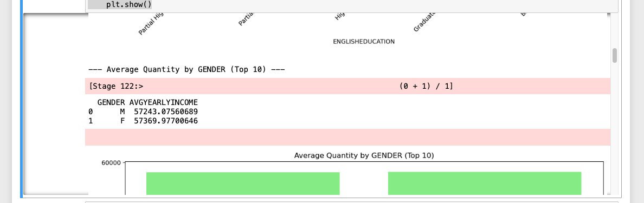Click the 'Partial Hig' tick label
644x203 pixels.
152,24
